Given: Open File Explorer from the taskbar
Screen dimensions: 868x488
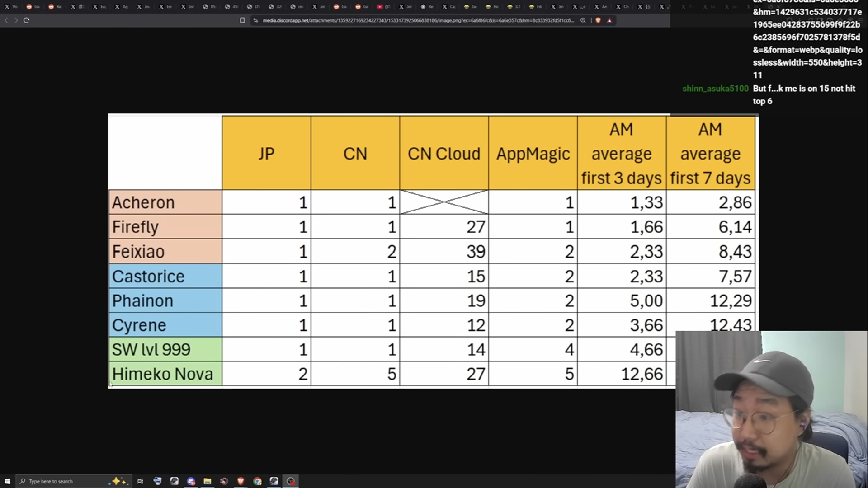Looking at the screenshot, I should click(208, 481).
